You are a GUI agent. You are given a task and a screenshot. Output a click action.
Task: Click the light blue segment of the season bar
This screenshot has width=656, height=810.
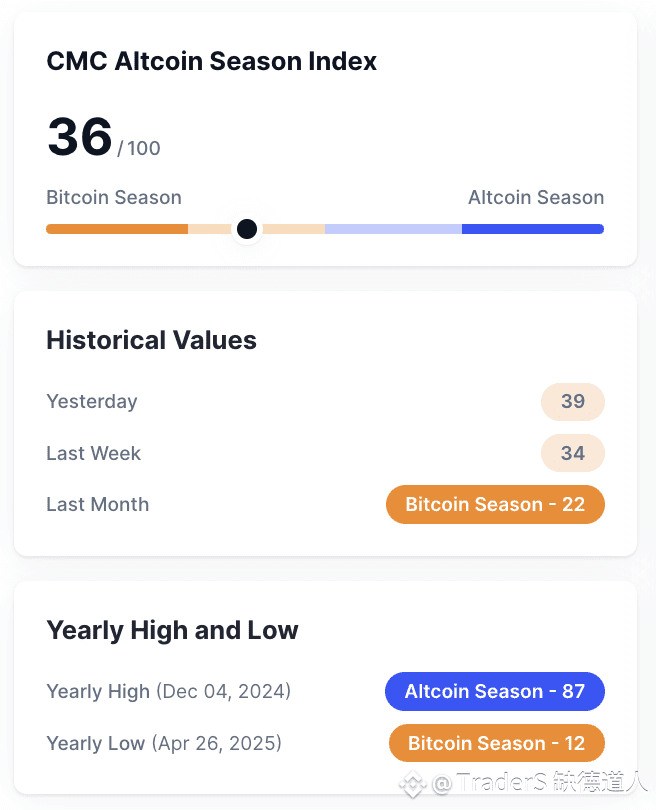pos(393,229)
